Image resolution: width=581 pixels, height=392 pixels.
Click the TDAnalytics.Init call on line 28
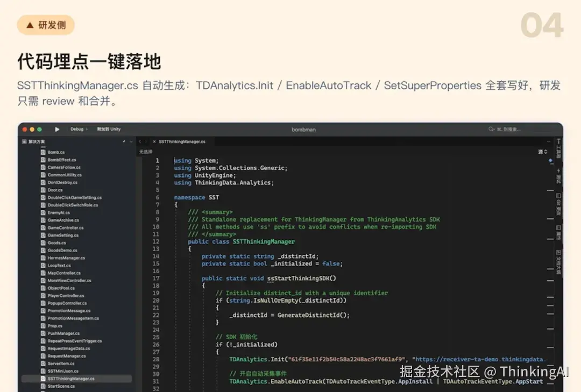(257, 359)
